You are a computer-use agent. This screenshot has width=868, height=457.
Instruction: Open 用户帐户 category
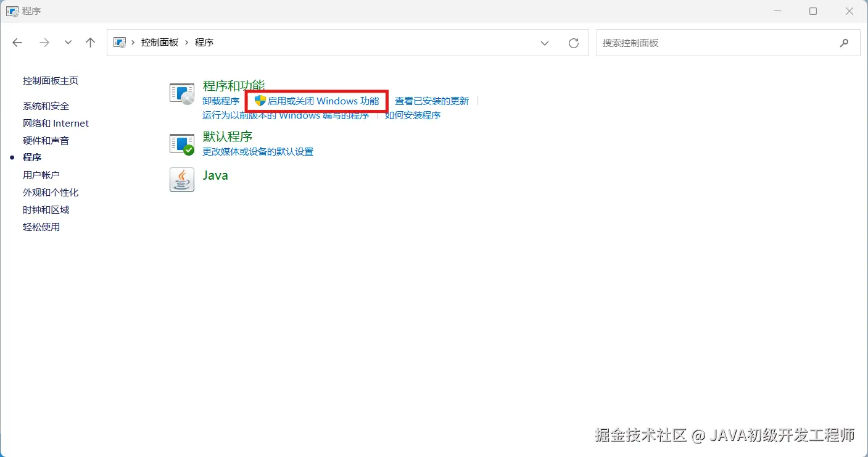tap(41, 175)
